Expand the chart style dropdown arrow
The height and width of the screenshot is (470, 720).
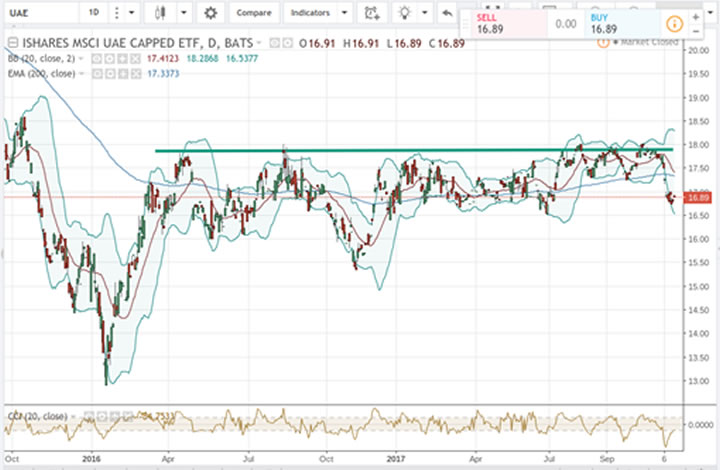[x=184, y=12]
